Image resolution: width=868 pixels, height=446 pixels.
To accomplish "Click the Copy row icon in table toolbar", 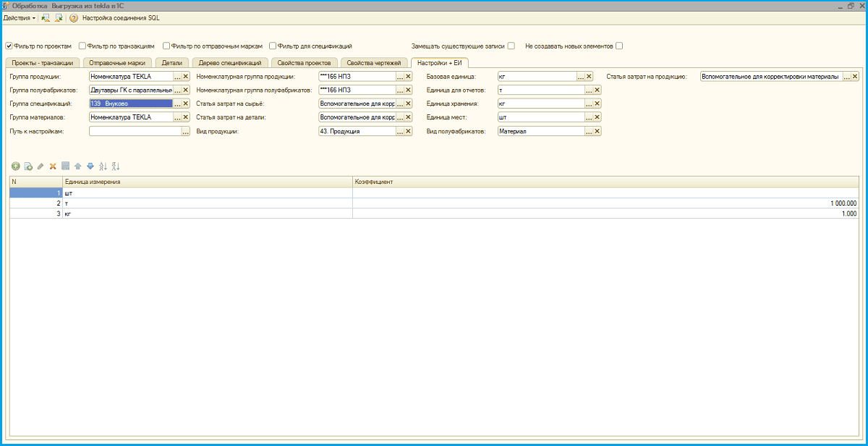I will [28, 166].
